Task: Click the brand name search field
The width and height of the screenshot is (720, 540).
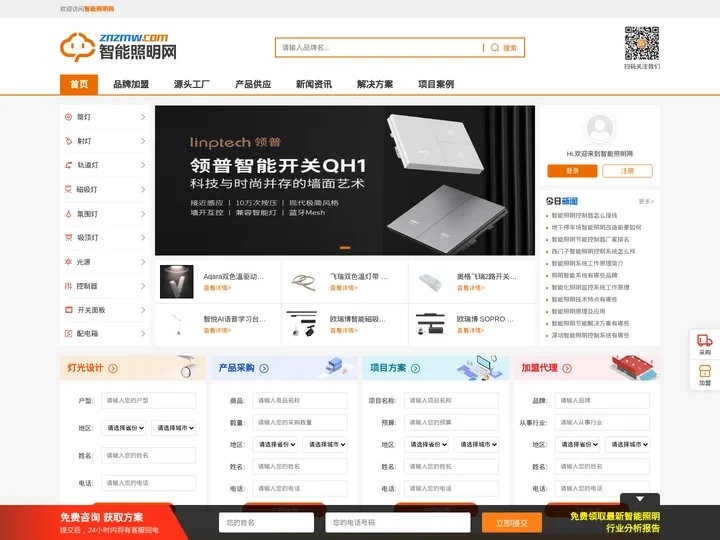Action: click(x=379, y=48)
